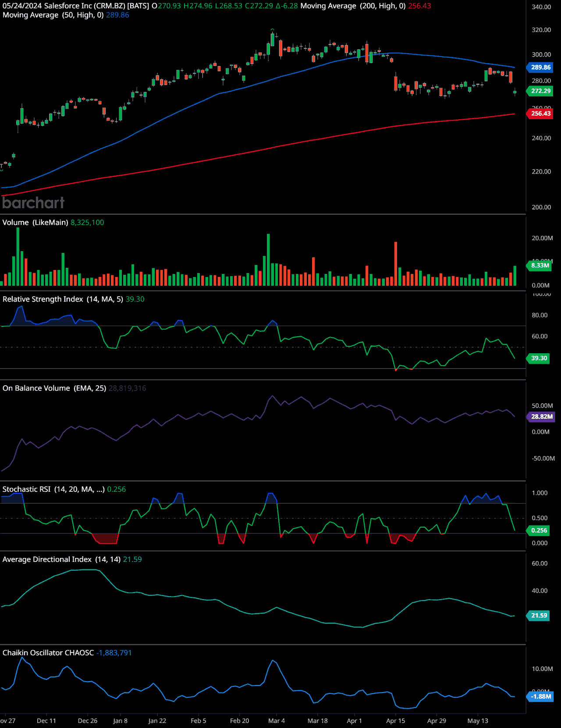Click the 240.00 price axis label

coord(541,138)
